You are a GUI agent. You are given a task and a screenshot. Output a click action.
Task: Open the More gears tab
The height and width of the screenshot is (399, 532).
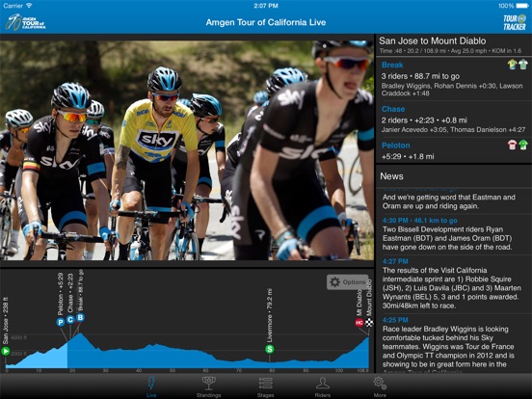coord(380,384)
